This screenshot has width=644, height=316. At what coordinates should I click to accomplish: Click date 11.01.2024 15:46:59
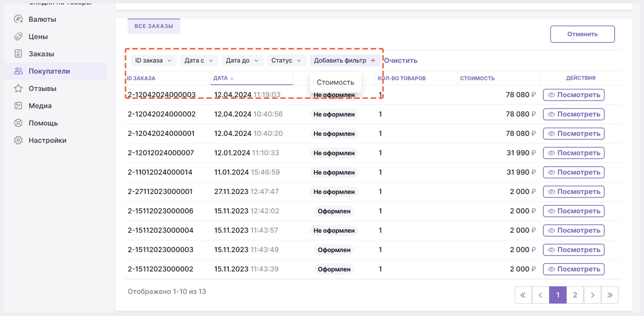247,172
